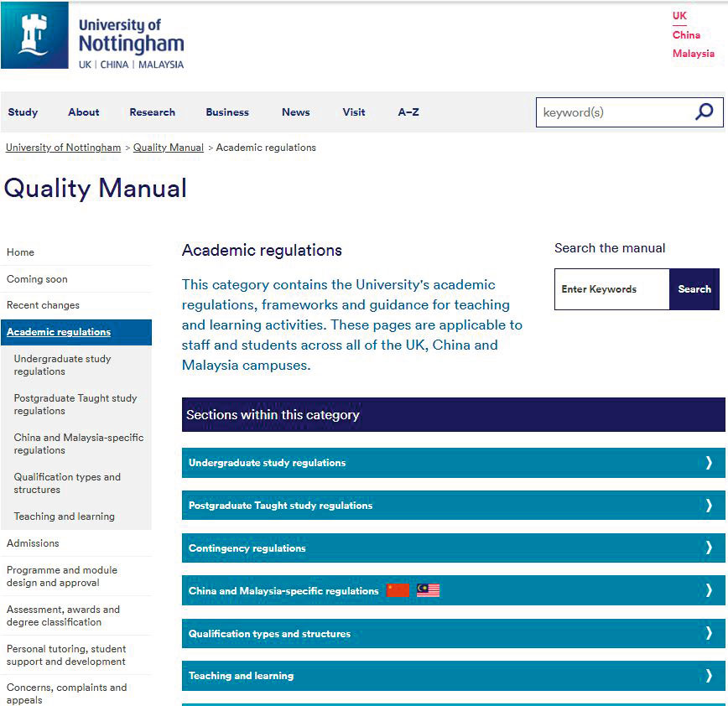Go to Home in the sidebar
The image size is (728, 706).
(20, 252)
